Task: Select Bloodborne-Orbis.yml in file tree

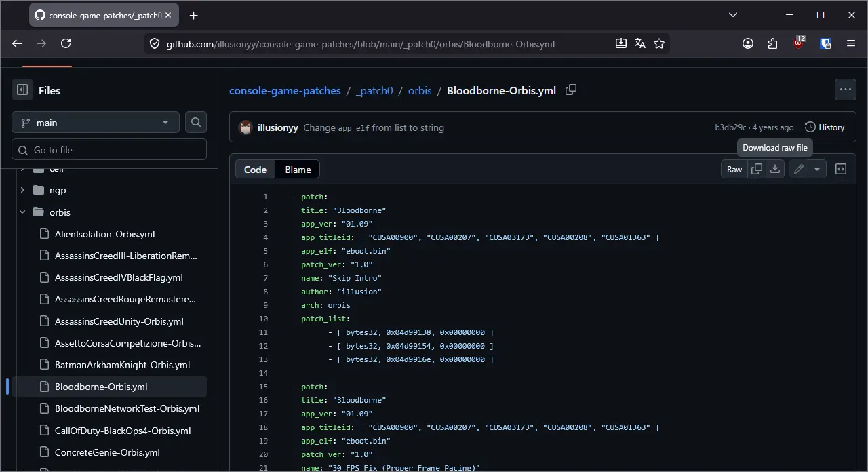Action: point(101,387)
